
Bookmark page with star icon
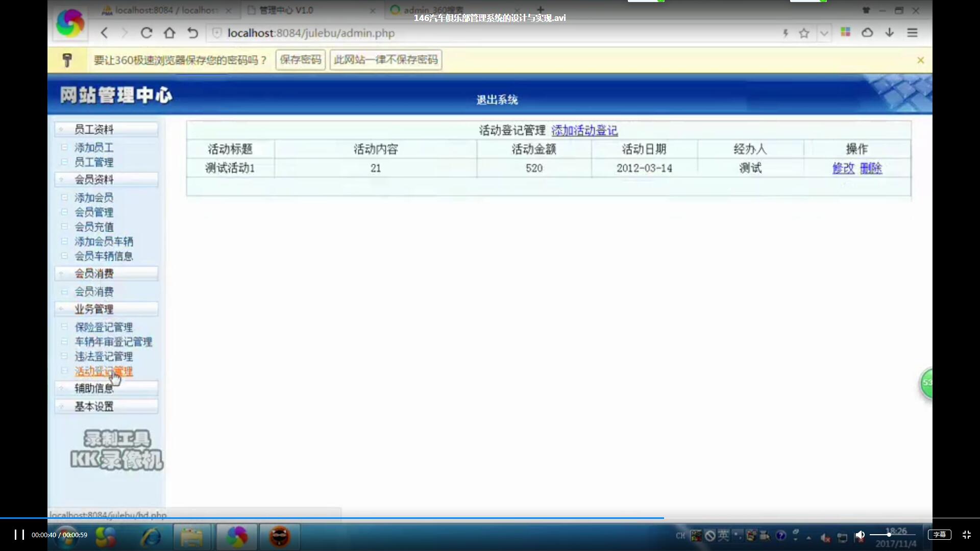tap(804, 33)
